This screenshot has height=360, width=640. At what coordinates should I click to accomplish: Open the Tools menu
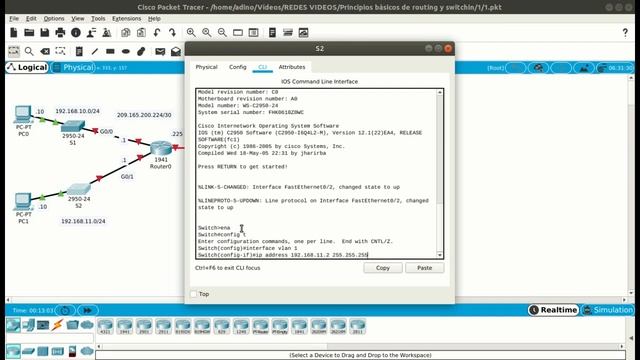tap(98, 19)
